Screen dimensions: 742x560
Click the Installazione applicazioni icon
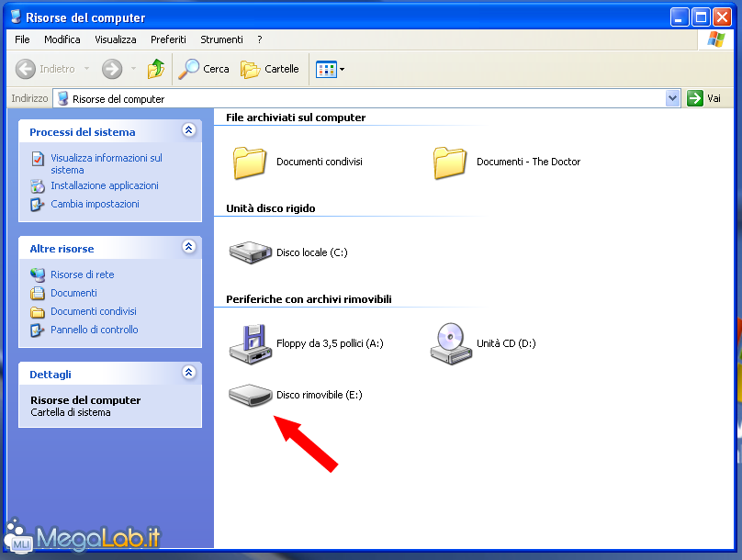(38, 186)
